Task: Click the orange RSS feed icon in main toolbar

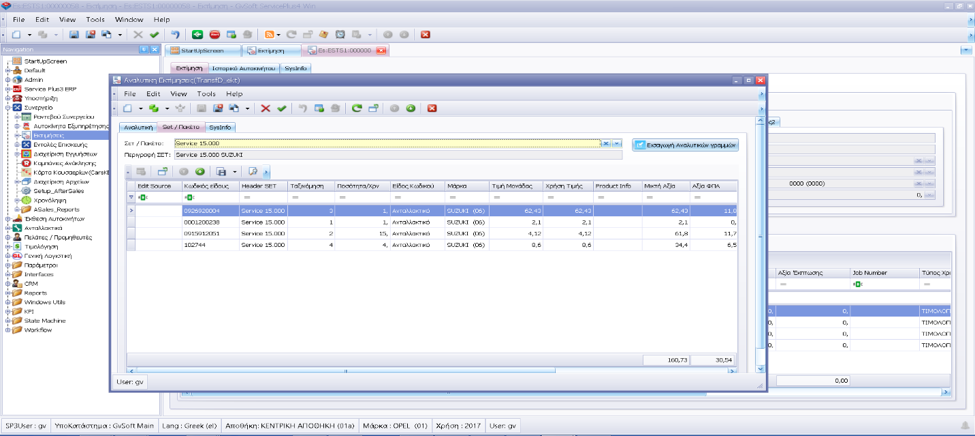Action: pos(270,34)
